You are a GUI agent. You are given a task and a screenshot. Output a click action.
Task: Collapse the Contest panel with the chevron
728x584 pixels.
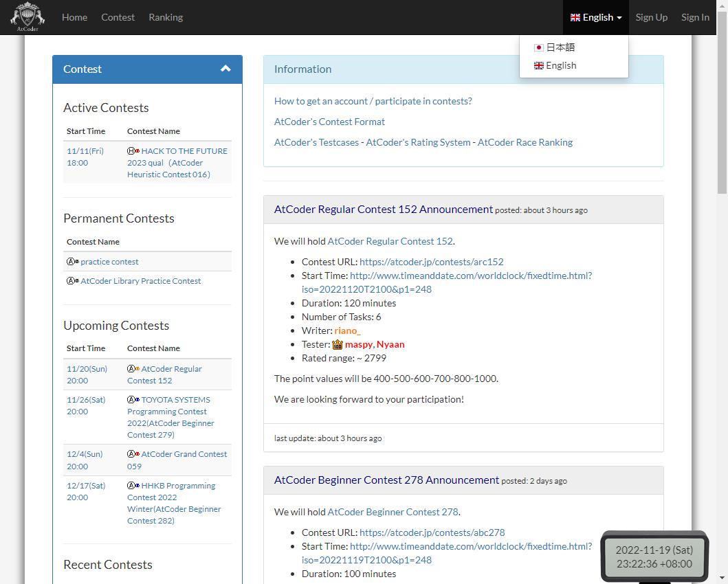[225, 69]
